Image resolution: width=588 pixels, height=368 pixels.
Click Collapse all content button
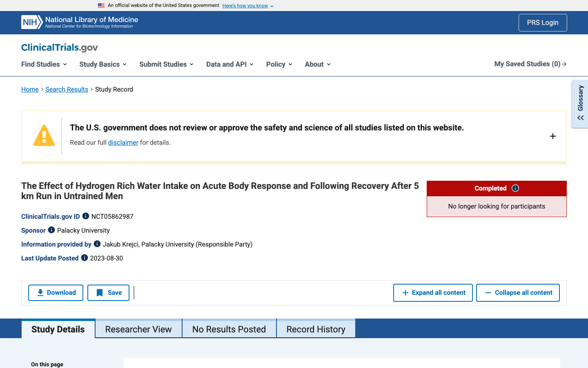(x=518, y=293)
